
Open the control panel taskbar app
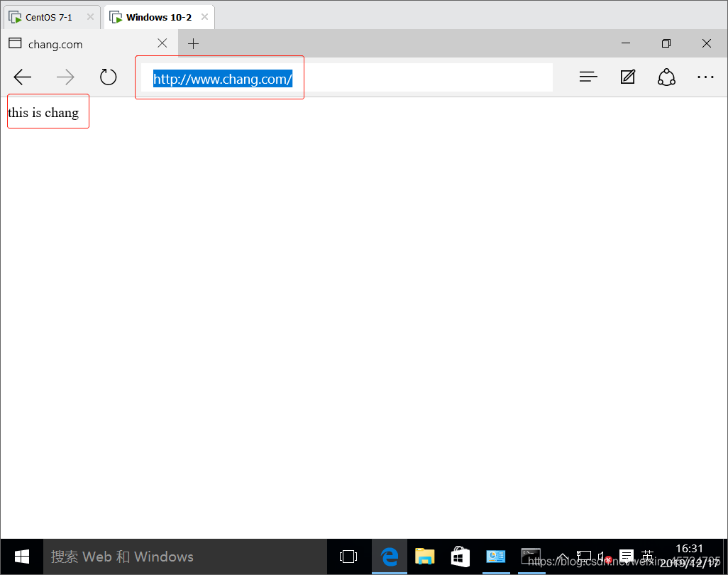pyautogui.click(x=495, y=557)
